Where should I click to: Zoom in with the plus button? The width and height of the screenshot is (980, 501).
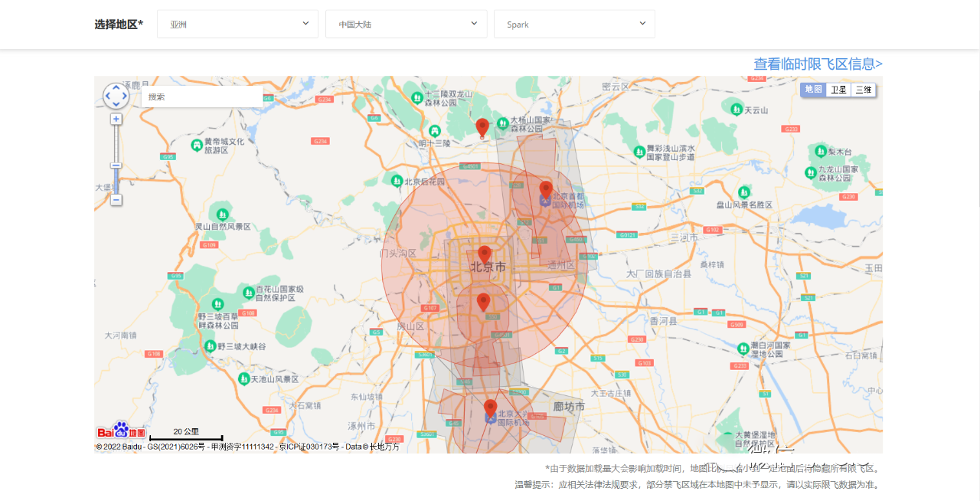click(116, 119)
